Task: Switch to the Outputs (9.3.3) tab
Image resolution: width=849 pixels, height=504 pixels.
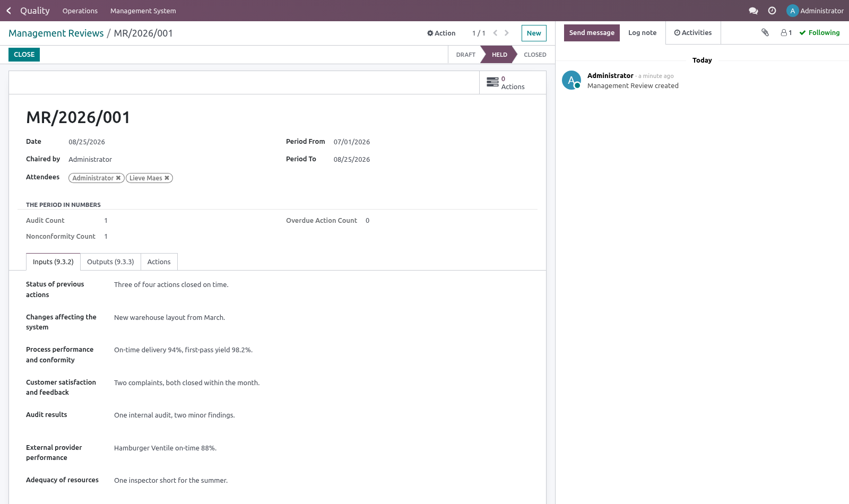Action: (110, 262)
